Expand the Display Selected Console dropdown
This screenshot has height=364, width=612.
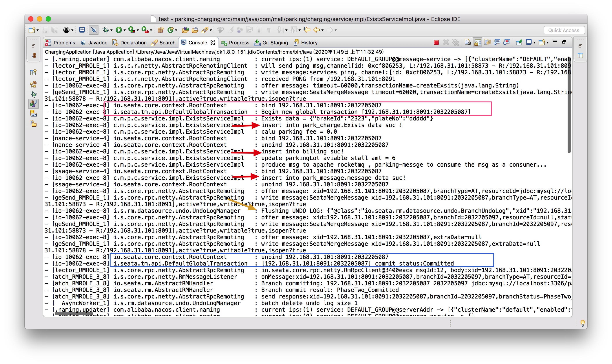tap(534, 43)
